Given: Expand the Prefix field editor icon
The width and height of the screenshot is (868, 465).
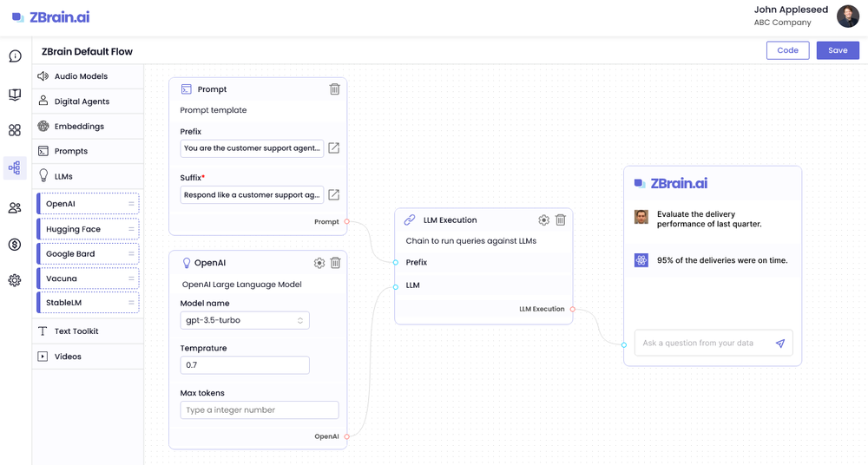Looking at the screenshot, I should (x=333, y=148).
